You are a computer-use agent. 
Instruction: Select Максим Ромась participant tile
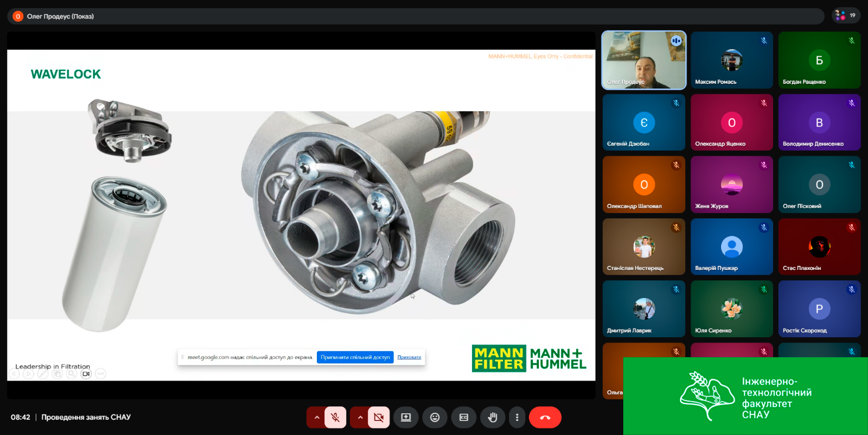point(732,60)
